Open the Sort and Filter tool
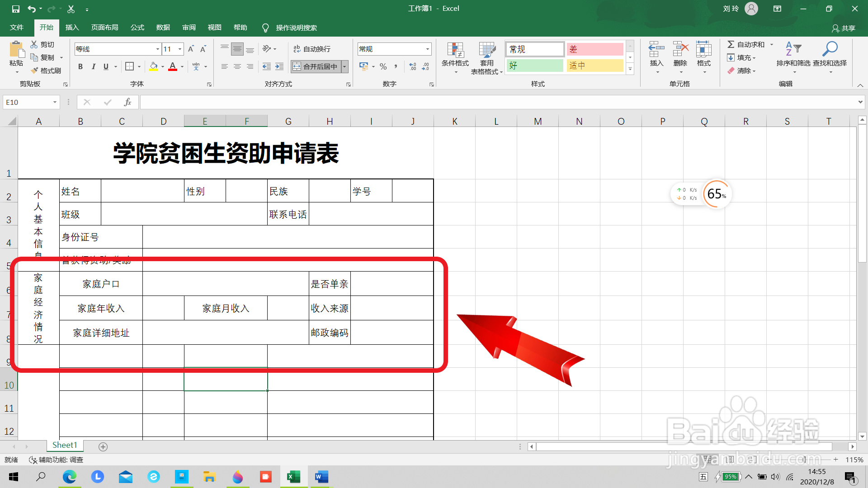 tap(793, 54)
